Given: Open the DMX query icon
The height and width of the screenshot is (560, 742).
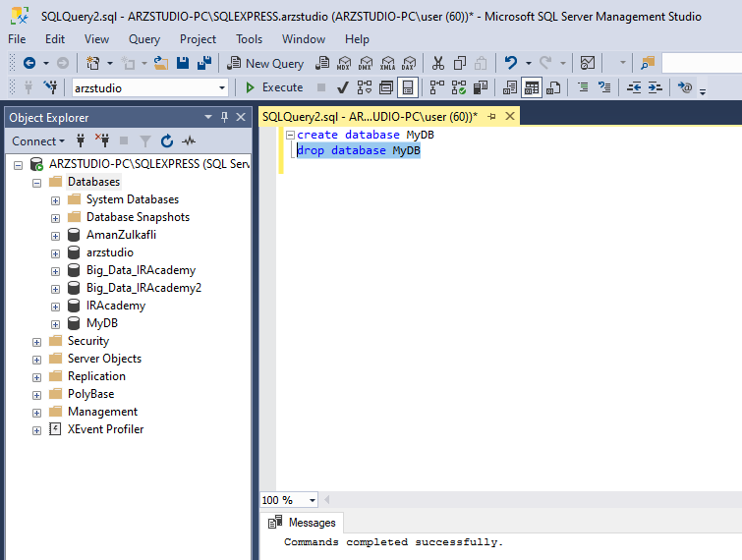Looking at the screenshot, I should click(x=366, y=63).
